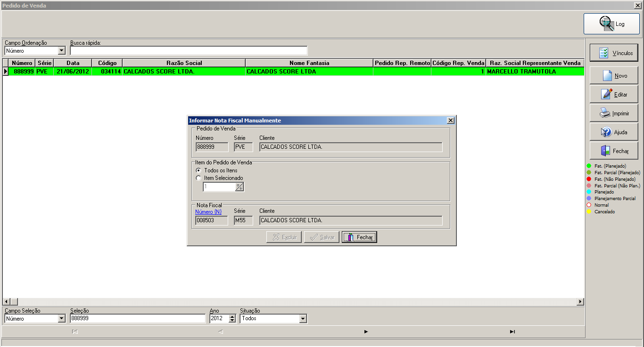The image size is (644, 347).
Task: Open Ajuda help button
Action: click(x=614, y=132)
